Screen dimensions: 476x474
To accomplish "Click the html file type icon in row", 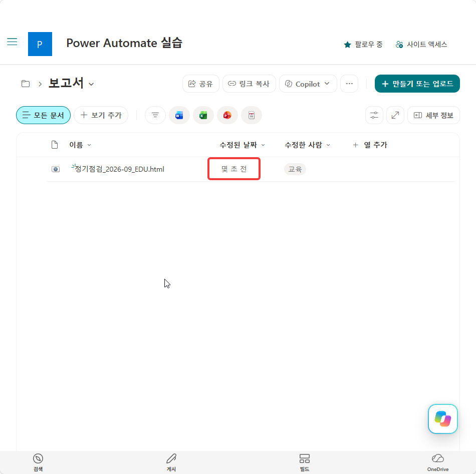I will [x=56, y=169].
